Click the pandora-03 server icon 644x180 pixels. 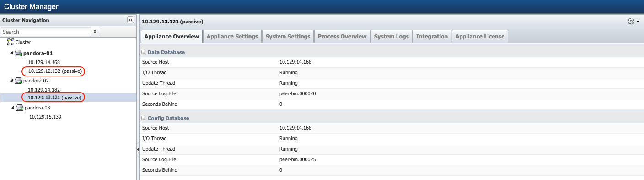20,108
